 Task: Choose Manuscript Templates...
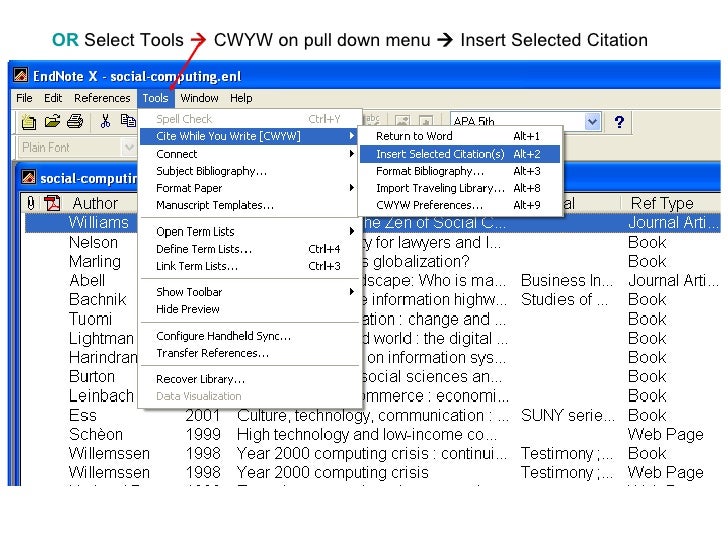[250, 205]
